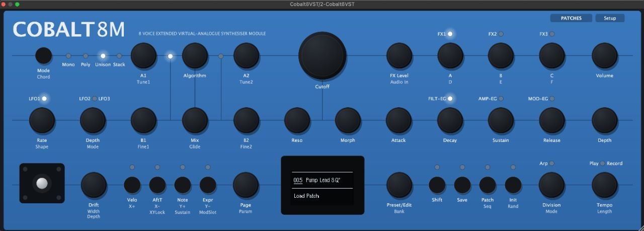This screenshot has height=231, width=644.
Task: Click the LED above the Shift button
Action: coord(437,167)
